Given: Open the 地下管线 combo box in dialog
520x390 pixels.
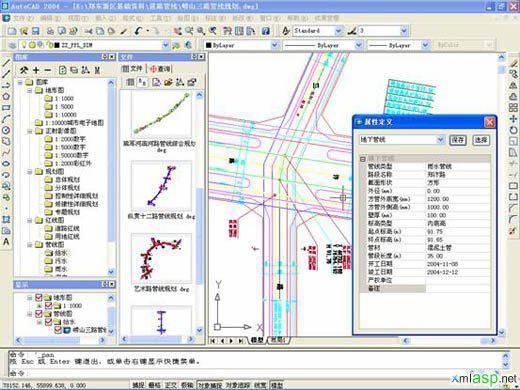Looking at the screenshot, I should point(440,140).
